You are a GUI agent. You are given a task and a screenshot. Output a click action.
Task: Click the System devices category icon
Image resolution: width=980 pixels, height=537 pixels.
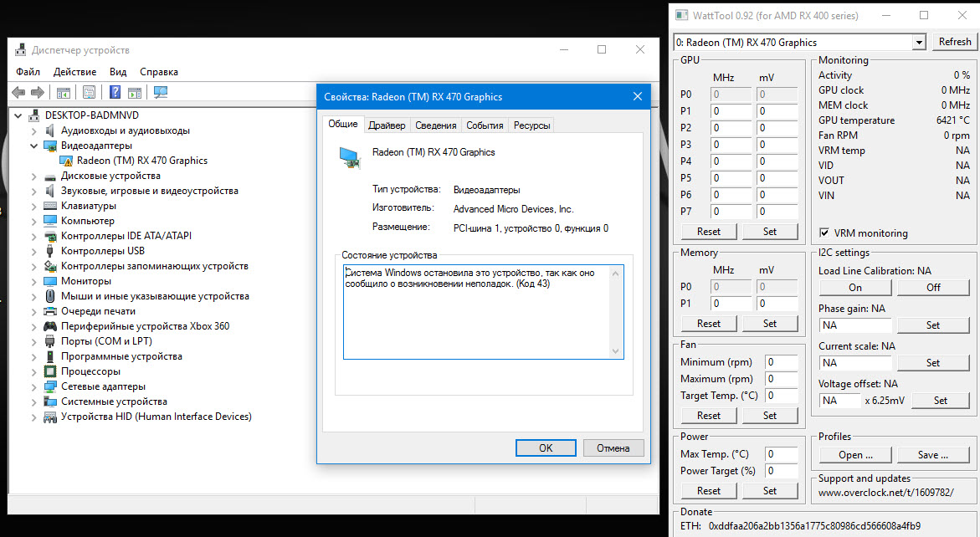[x=50, y=401]
